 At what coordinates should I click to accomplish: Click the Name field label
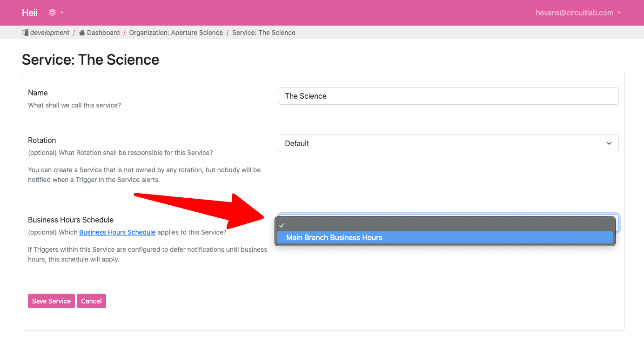coord(38,93)
